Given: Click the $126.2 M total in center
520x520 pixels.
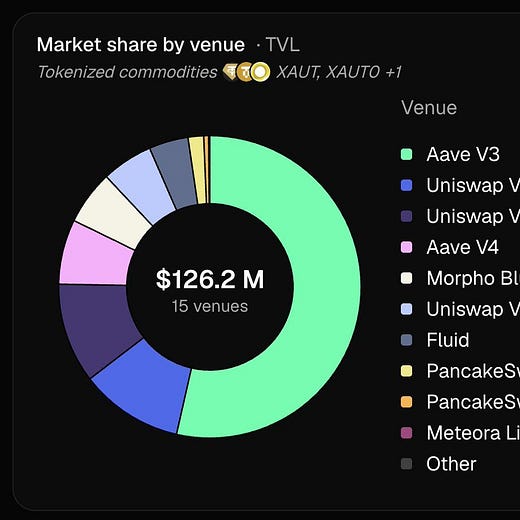Looking at the screenshot, I should [x=210, y=279].
